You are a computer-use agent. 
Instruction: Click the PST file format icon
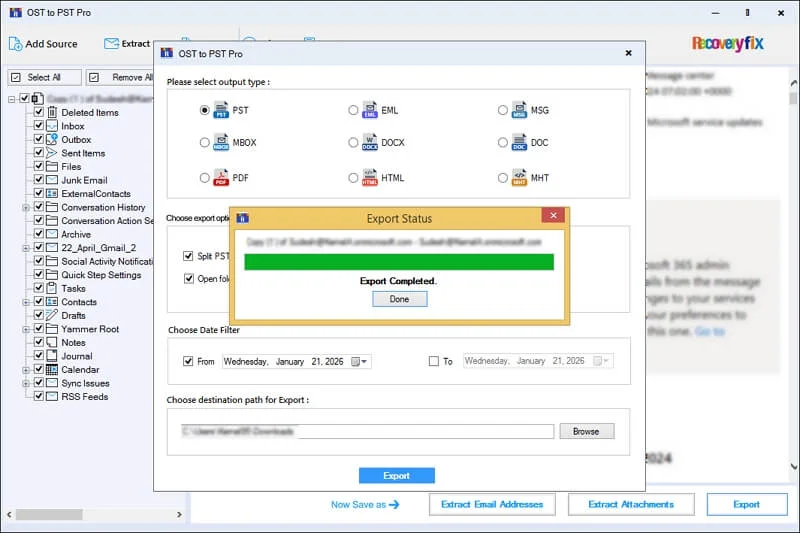point(221,110)
